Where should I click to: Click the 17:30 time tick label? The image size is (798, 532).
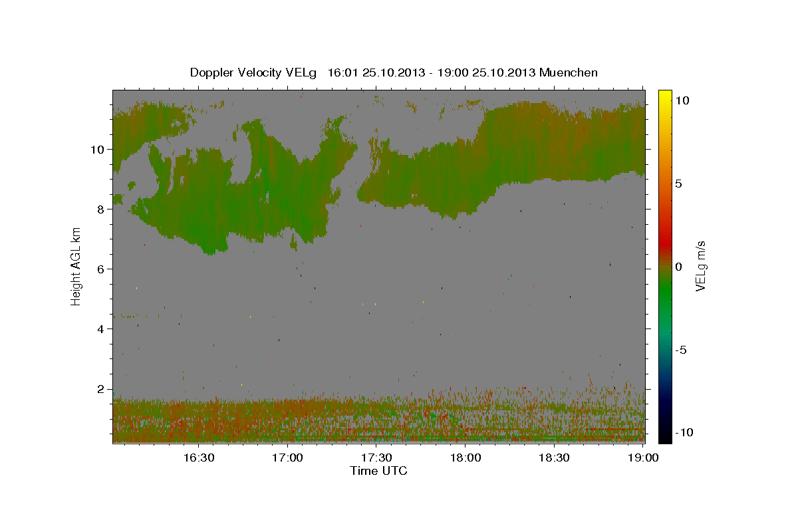(376, 458)
